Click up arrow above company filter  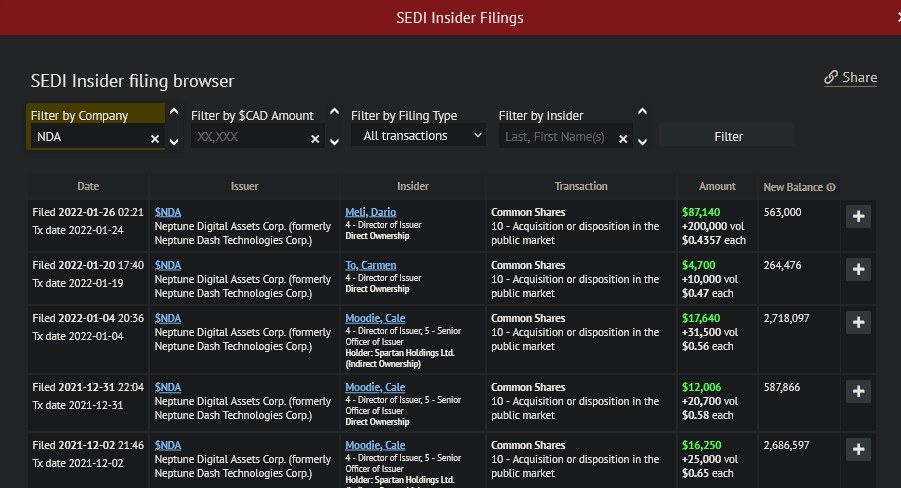pos(174,112)
